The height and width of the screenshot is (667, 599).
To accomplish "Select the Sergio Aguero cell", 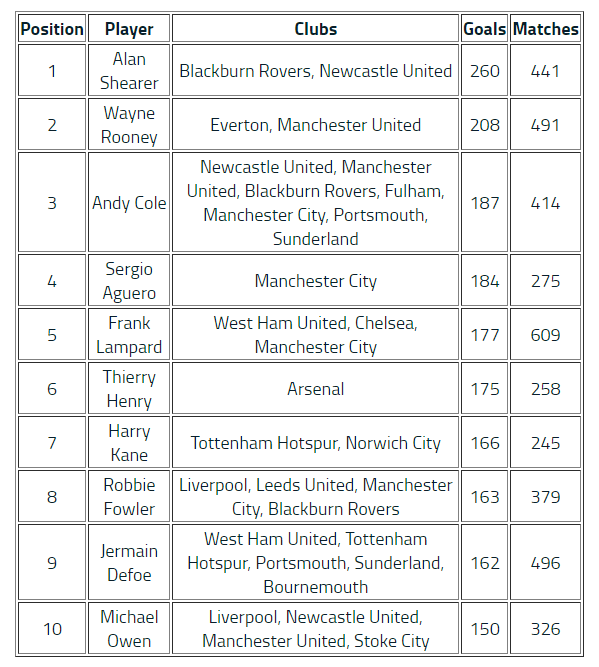I will 129,280.
